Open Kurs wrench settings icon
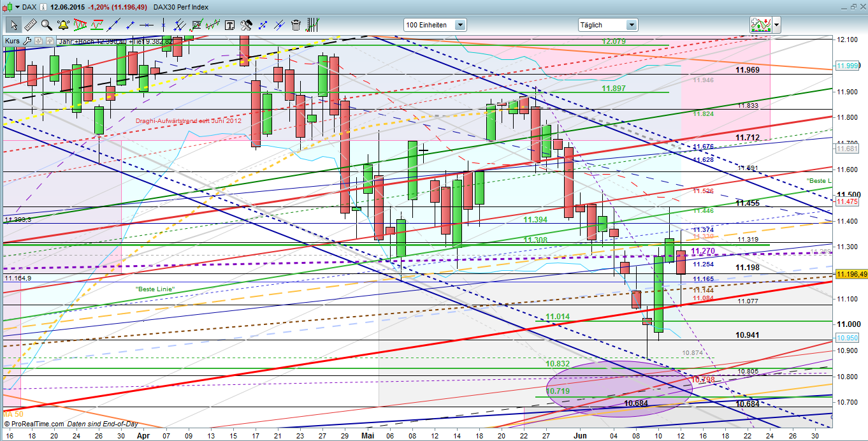Viewport: 868px width, 441px height. (27, 41)
